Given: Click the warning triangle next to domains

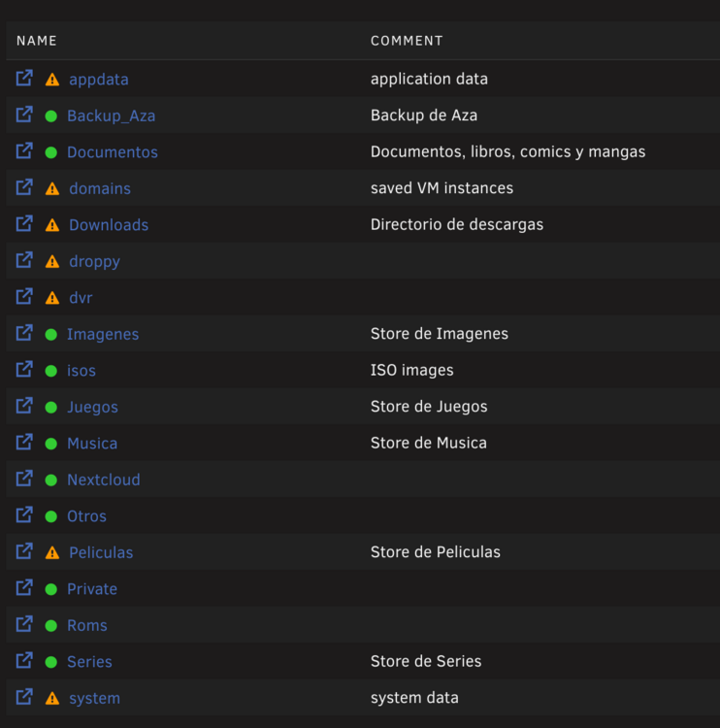Looking at the screenshot, I should (x=52, y=188).
